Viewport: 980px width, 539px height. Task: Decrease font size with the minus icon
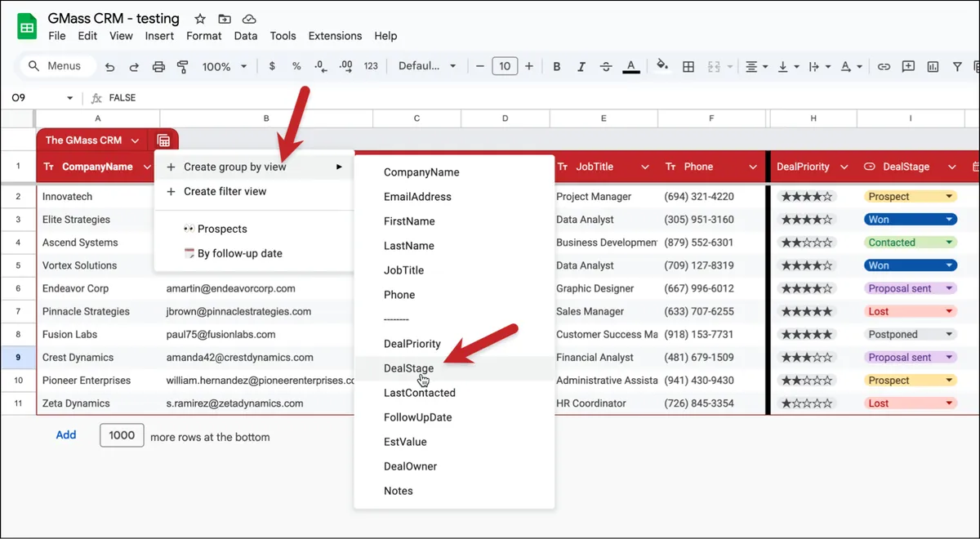click(479, 66)
